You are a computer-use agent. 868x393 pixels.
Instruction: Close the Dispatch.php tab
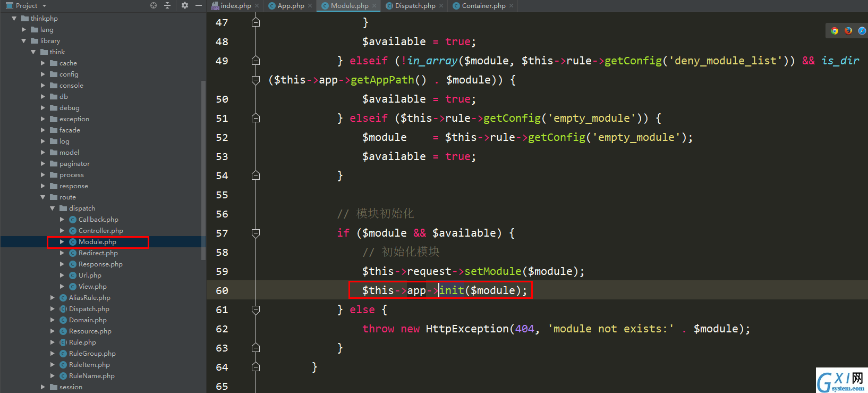click(441, 6)
